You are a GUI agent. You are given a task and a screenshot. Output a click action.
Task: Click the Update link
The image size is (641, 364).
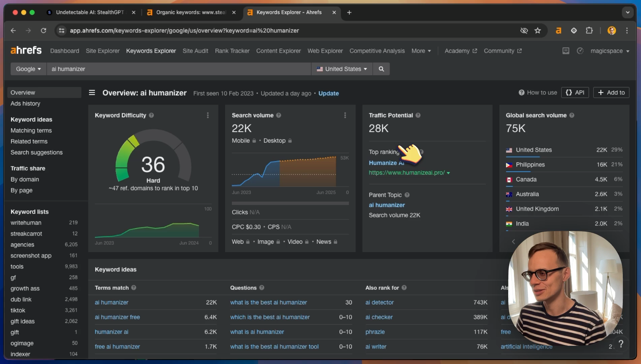tap(328, 93)
